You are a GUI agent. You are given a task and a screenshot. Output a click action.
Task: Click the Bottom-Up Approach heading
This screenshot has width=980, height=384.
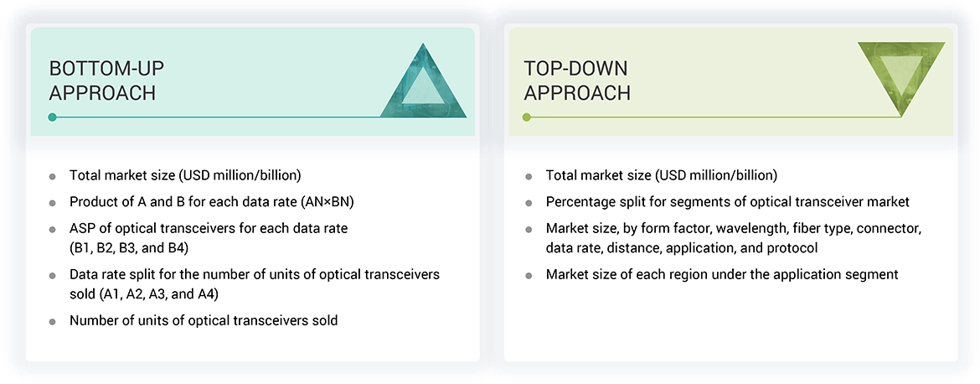102,80
